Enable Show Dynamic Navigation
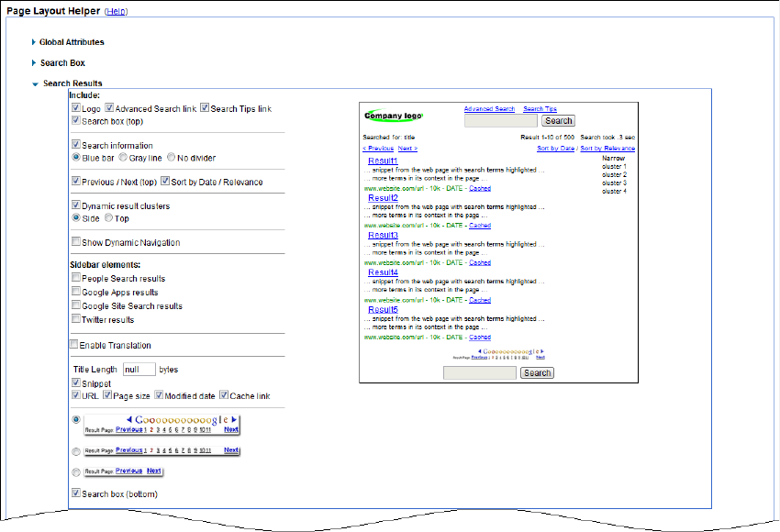The width and height of the screenshot is (780, 532). (x=76, y=243)
